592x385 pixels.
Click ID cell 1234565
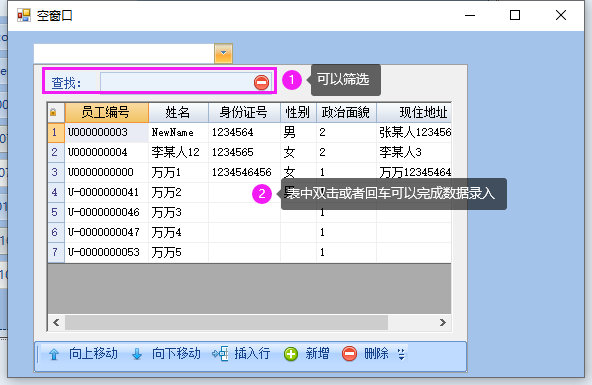coord(244,152)
